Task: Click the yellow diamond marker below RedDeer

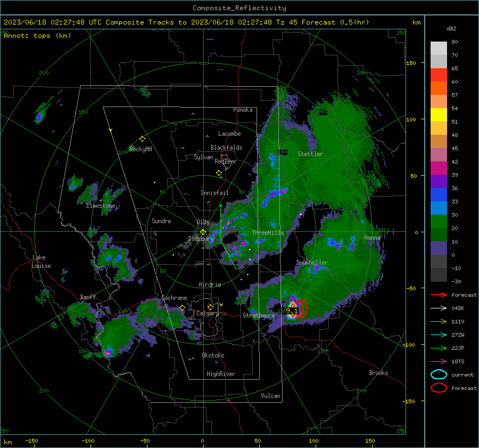Action: coord(219,173)
